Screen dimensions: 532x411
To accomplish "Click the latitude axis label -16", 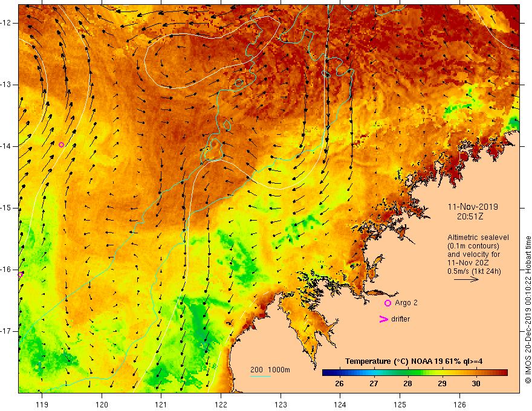I will click(x=6, y=270).
